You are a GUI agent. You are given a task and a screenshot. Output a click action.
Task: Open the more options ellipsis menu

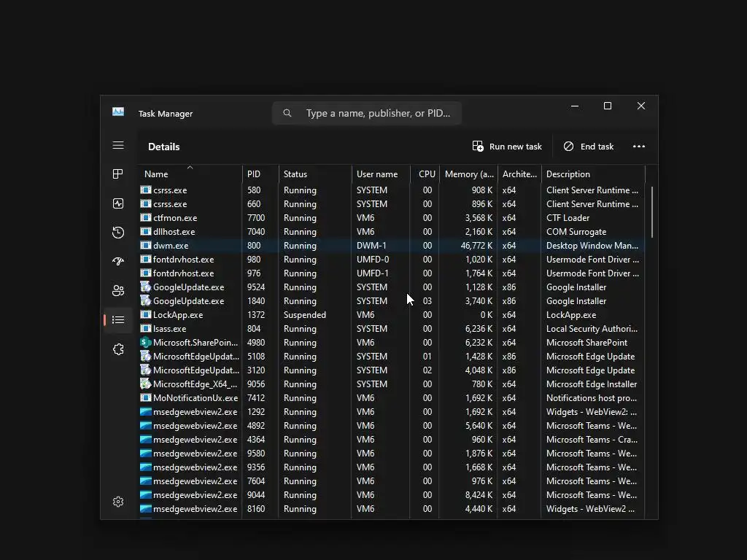click(x=639, y=146)
